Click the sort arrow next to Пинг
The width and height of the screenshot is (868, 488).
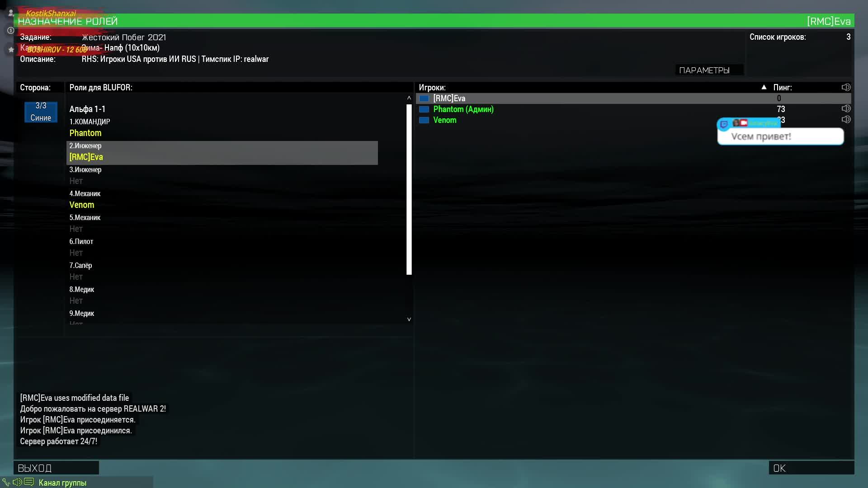click(x=764, y=87)
